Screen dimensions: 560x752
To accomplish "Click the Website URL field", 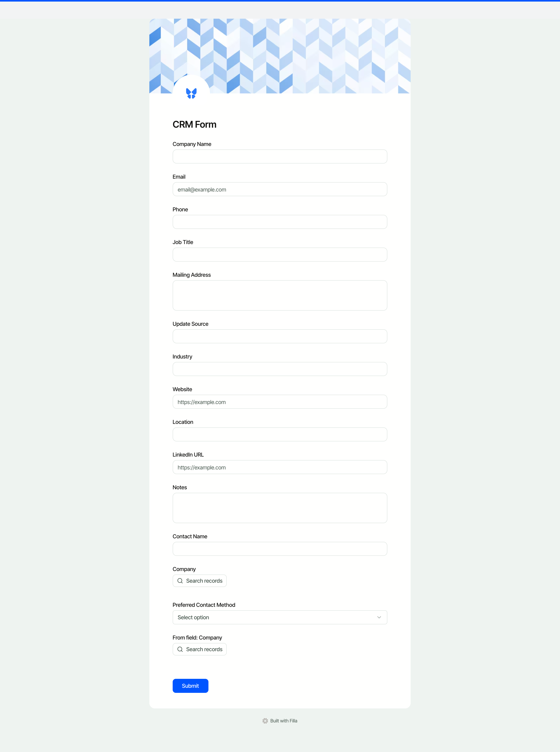I will pos(280,402).
